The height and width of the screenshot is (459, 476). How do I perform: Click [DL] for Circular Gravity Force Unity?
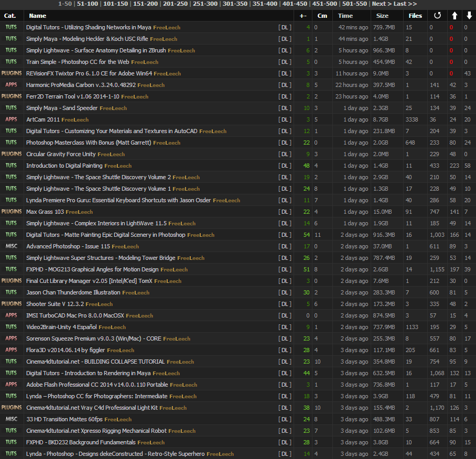tap(285, 154)
